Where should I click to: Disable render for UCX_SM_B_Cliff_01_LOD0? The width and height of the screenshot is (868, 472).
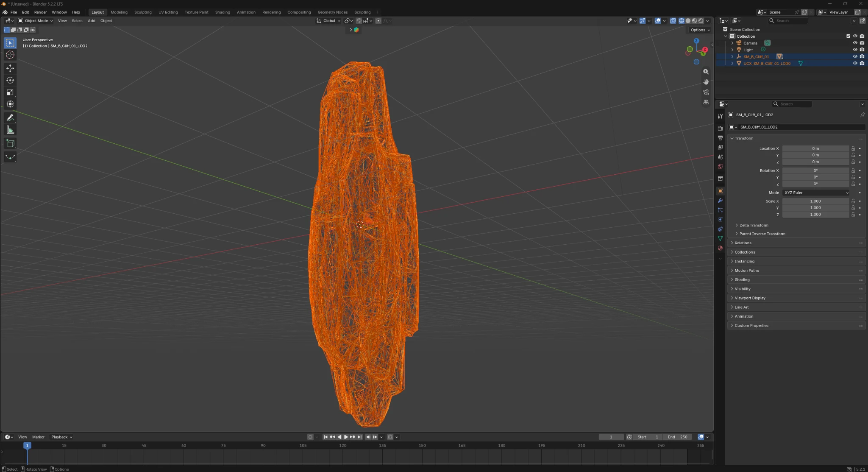click(x=862, y=63)
